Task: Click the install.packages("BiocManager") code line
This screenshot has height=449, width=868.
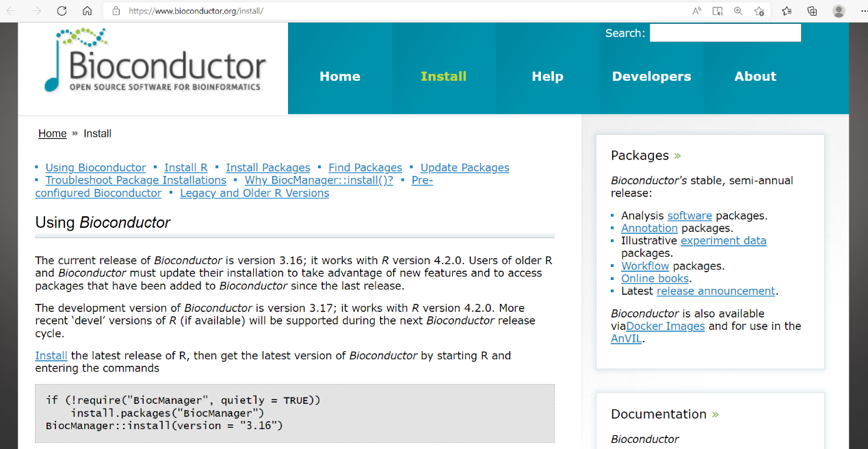Action: tap(168, 413)
